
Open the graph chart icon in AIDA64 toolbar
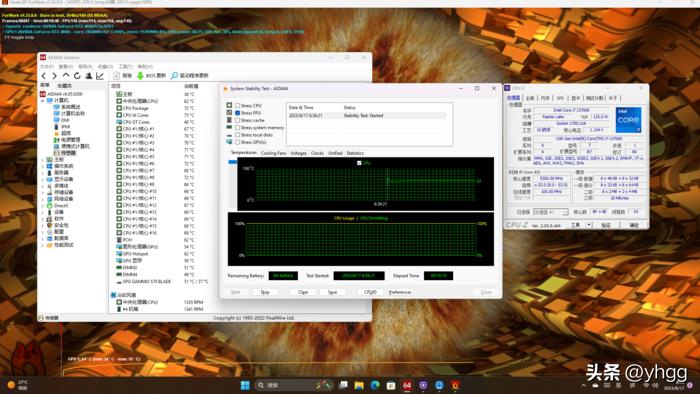pyautogui.click(x=100, y=76)
